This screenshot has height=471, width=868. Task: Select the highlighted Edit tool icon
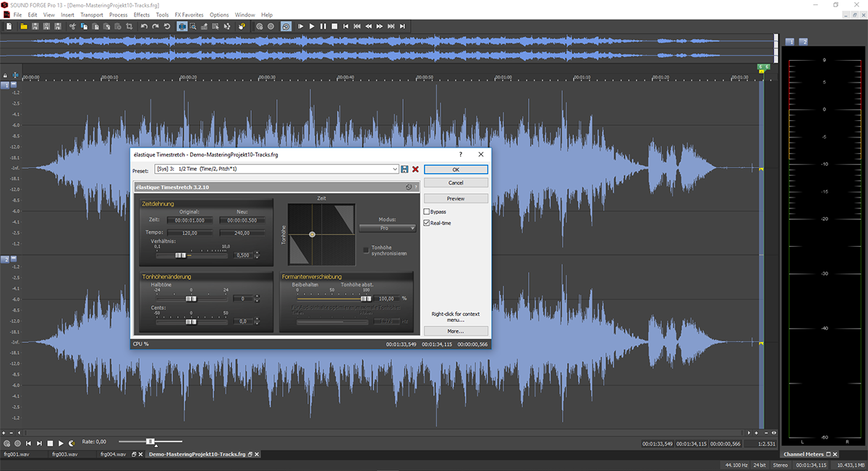click(x=182, y=25)
